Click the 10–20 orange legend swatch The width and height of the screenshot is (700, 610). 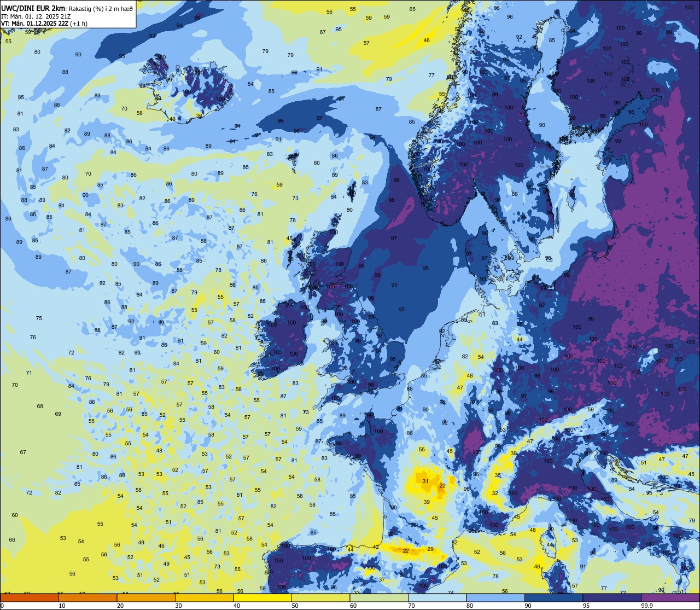87,598
